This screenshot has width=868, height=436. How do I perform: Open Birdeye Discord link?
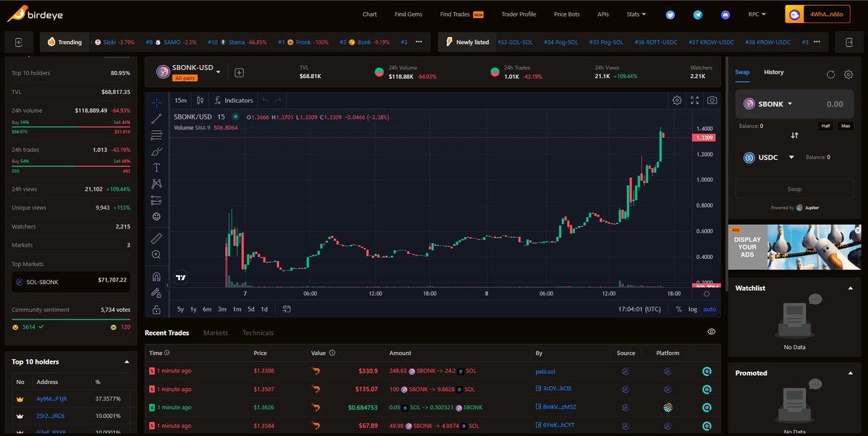[726, 14]
